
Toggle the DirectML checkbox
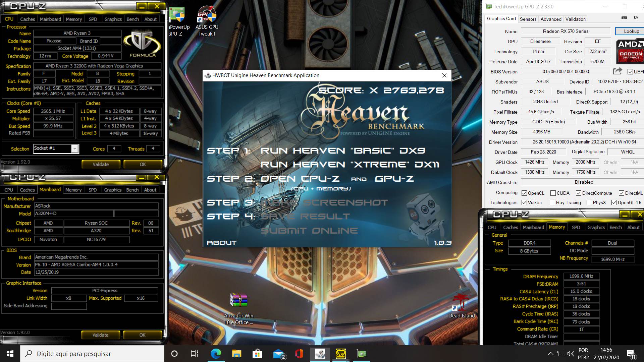point(622,193)
